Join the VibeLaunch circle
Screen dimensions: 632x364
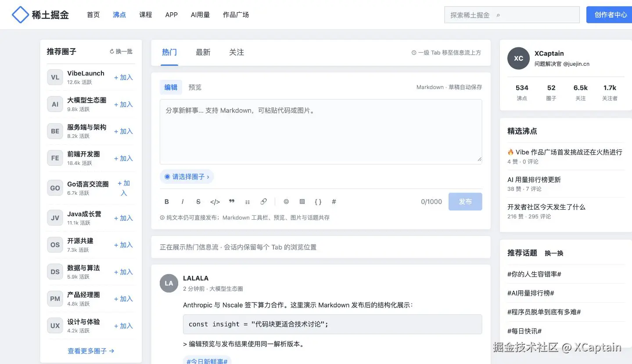point(123,78)
